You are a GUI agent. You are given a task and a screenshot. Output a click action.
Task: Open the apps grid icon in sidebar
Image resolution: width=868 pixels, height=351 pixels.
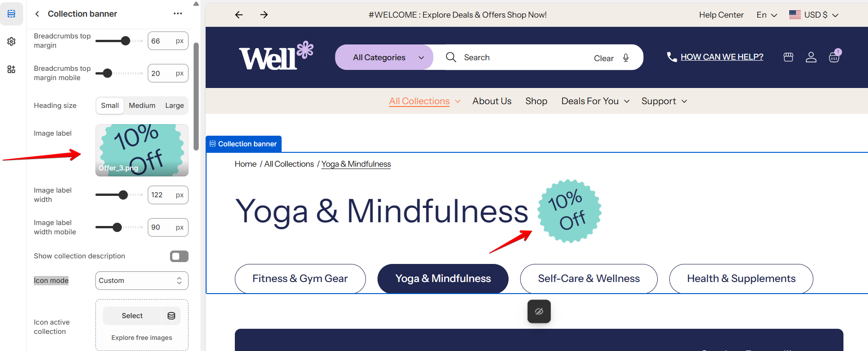point(12,69)
